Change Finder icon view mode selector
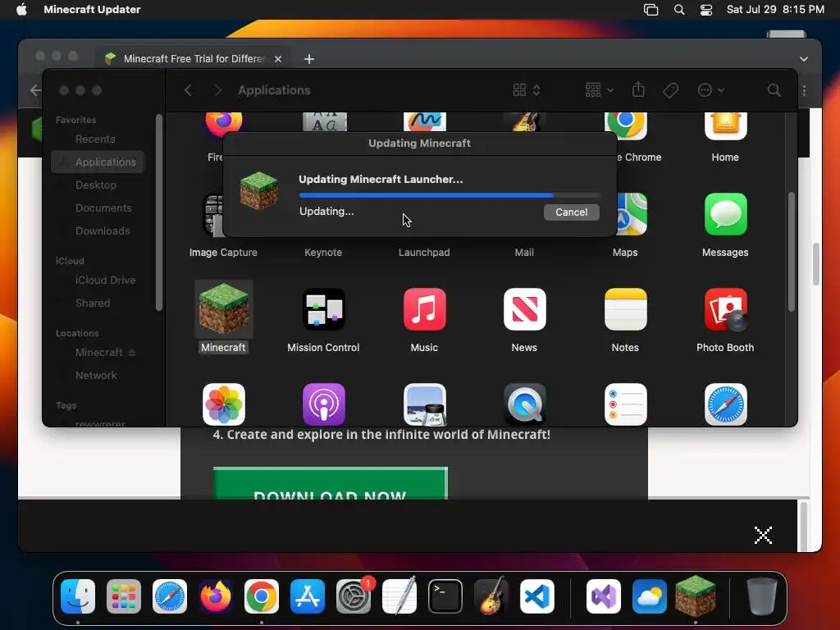 526,90
